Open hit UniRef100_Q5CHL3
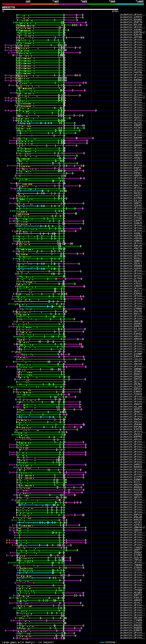The image size is (146, 644). click(131, 263)
